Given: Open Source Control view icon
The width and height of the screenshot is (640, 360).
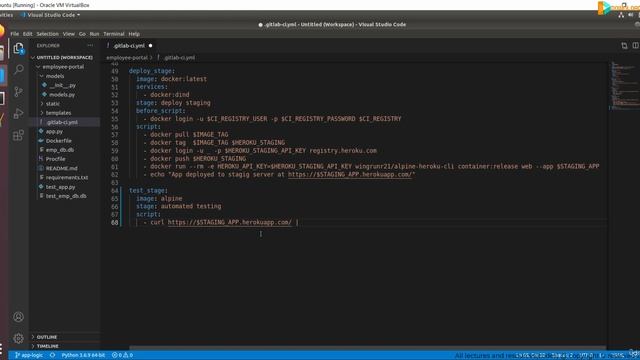Looking at the screenshot, I should pyautogui.click(x=18, y=91).
